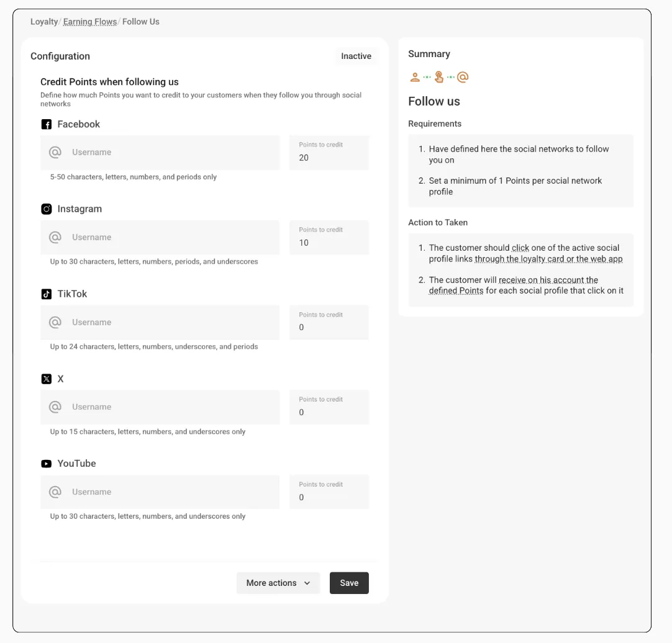Click the YouTube logo icon
Screen dimensions: 672x643
(x=47, y=464)
